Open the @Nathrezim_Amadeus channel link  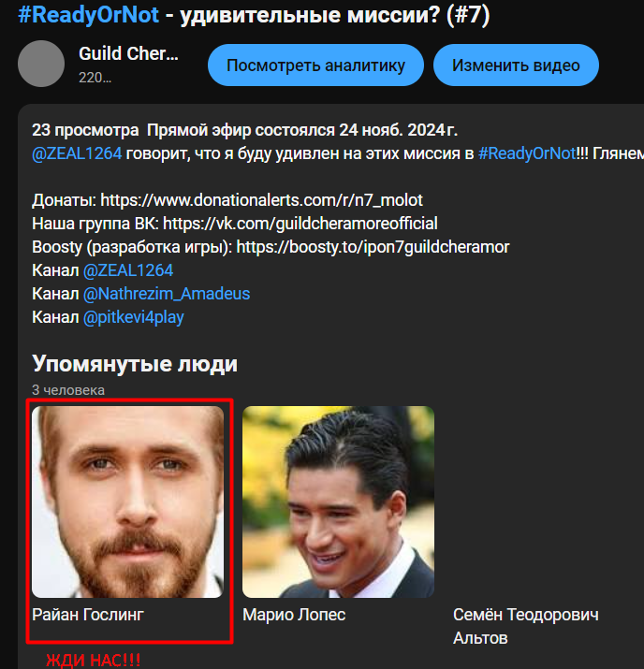pyautogui.click(x=167, y=294)
